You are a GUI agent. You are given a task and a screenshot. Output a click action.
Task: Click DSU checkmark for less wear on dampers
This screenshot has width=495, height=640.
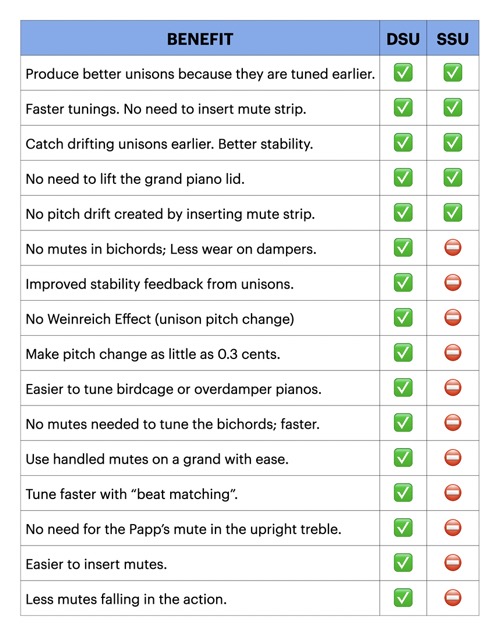point(403,248)
